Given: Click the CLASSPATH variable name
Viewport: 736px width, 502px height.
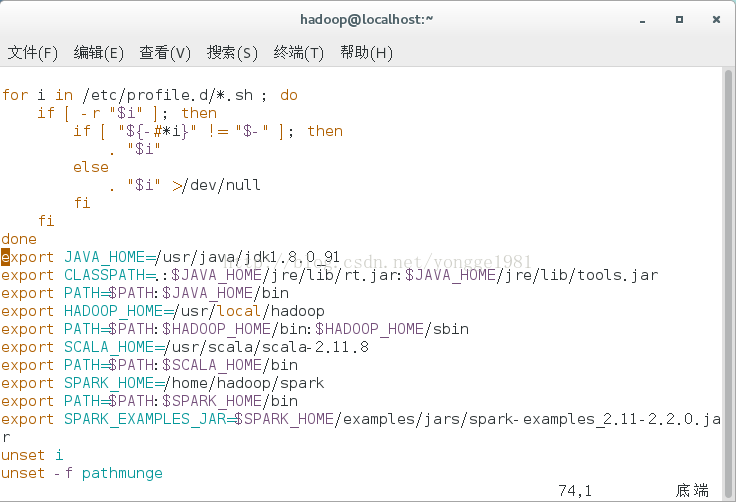Looking at the screenshot, I should (104, 275).
